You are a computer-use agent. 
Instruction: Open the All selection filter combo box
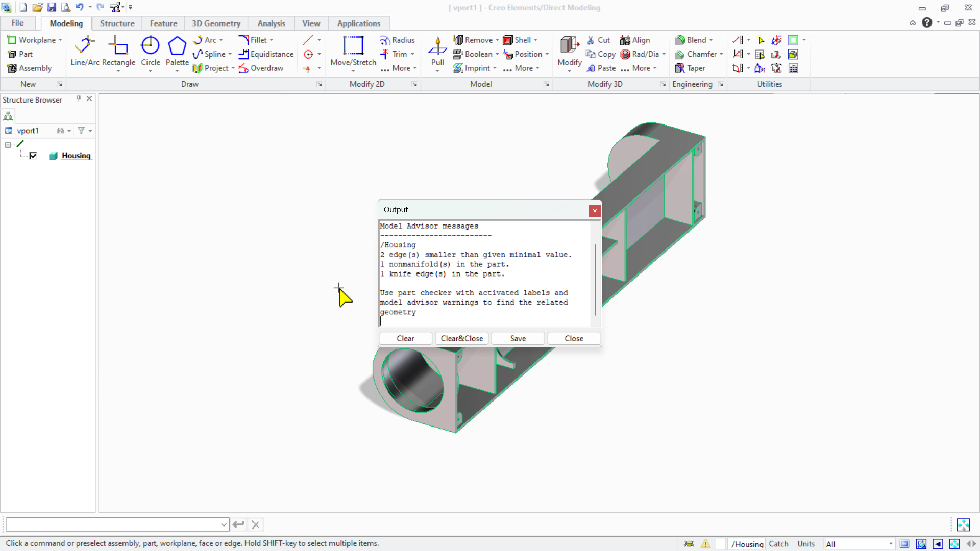pos(860,544)
